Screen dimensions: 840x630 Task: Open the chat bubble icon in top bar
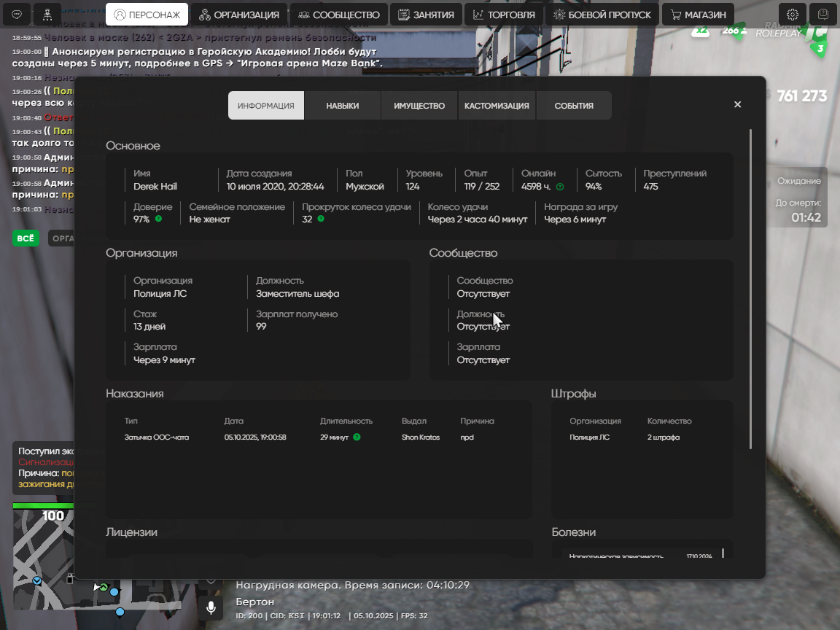click(x=17, y=15)
